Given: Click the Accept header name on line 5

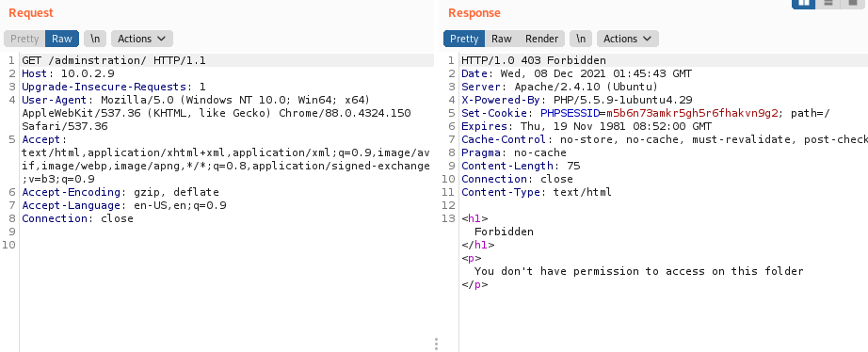Looking at the screenshot, I should pyautogui.click(x=41, y=140).
